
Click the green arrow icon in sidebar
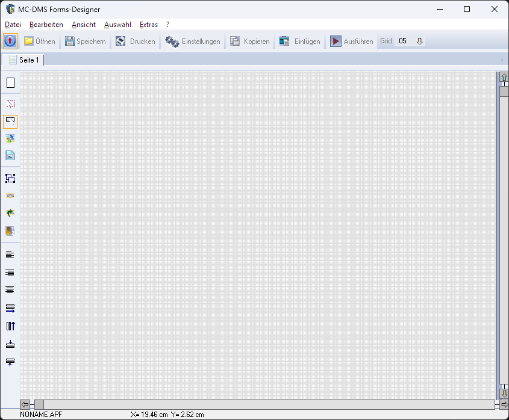click(x=10, y=213)
